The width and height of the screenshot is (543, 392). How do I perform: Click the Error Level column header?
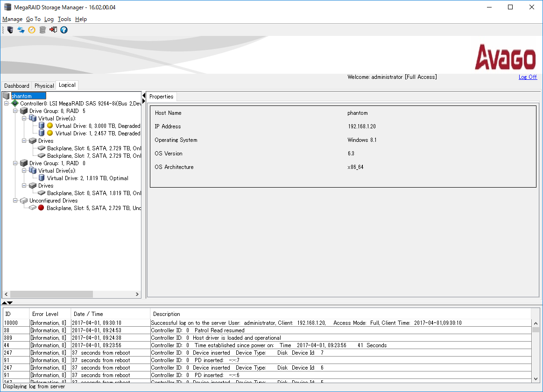45,314
